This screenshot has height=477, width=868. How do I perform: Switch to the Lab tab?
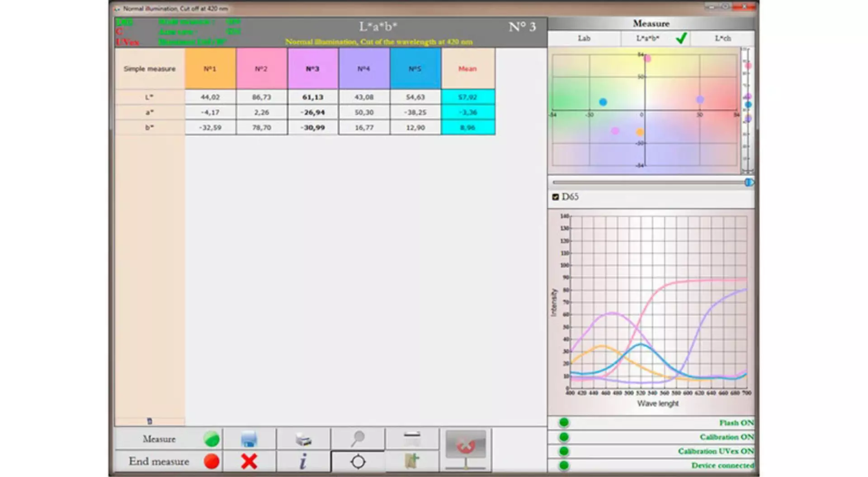point(584,38)
